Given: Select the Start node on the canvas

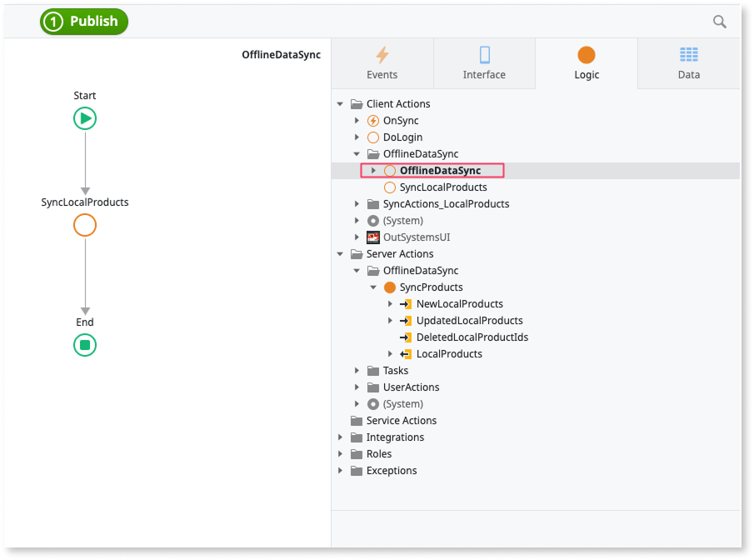Looking at the screenshot, I should tap(84, 117).
